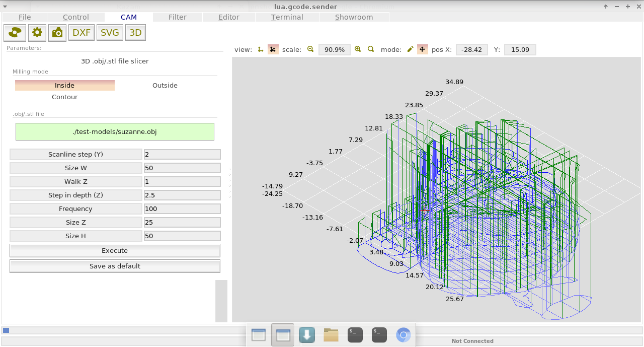Edit the Size Z value 25
This screenshot has height=347, width=644.
182,223
